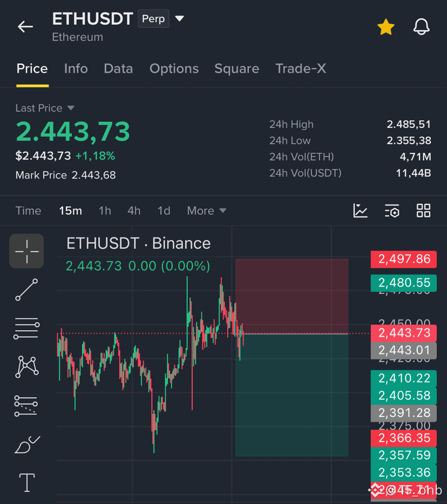Open price alerts with bell icon

421,26
